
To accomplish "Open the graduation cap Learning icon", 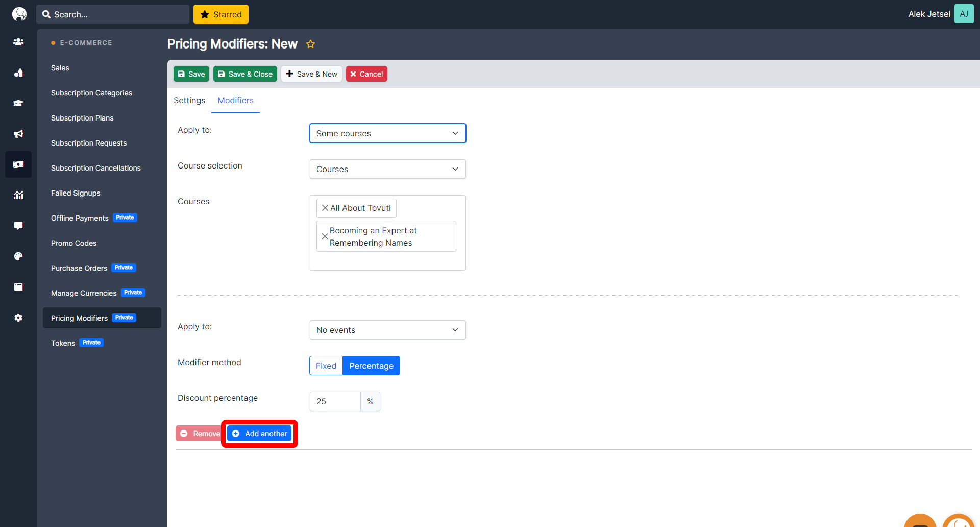I will pos(18,103).
